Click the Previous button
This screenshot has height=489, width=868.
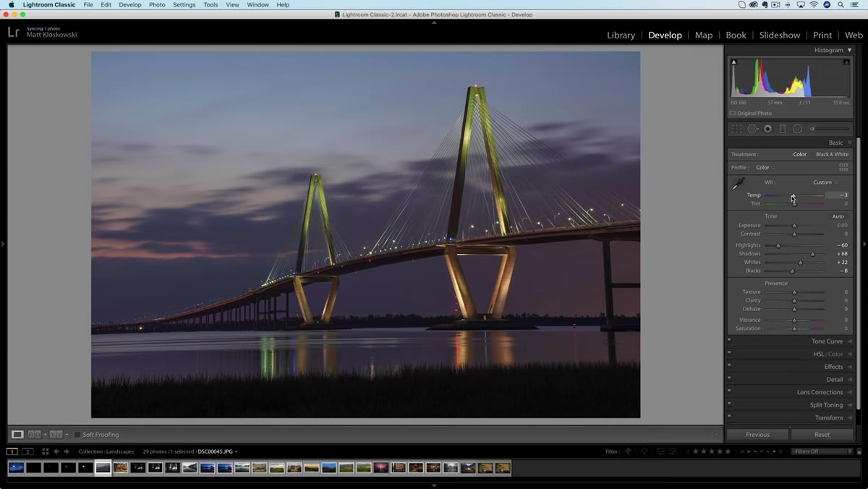coord(757,435)
